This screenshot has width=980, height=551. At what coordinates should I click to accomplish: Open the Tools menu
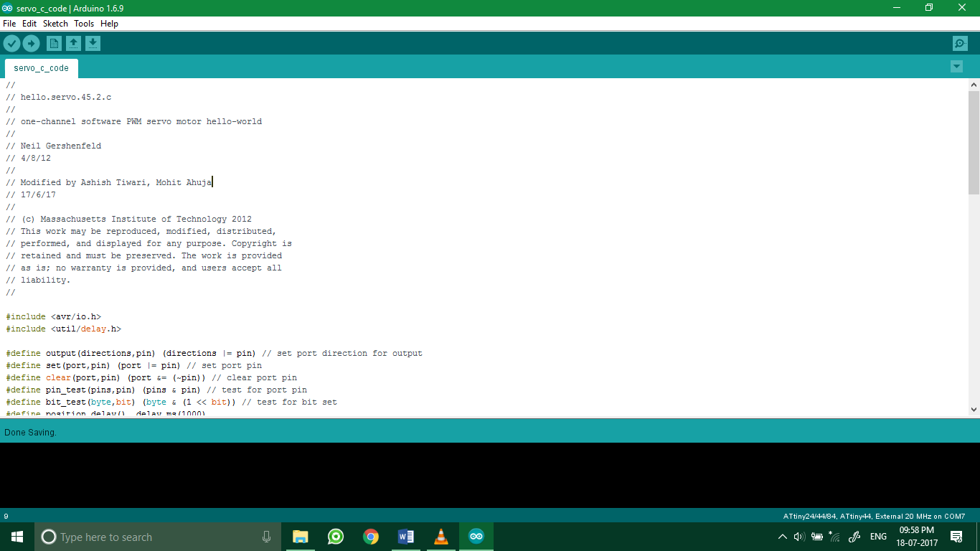[x=84, y=24]
